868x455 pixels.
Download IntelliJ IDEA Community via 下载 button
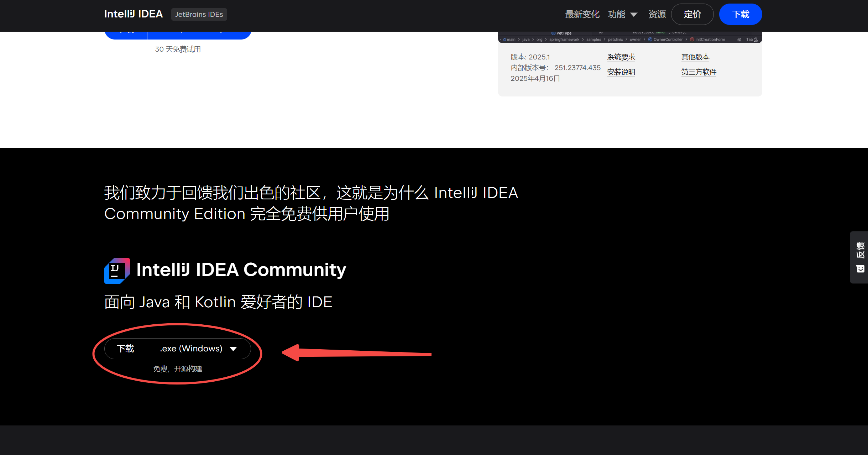click(x=126, y=349)
